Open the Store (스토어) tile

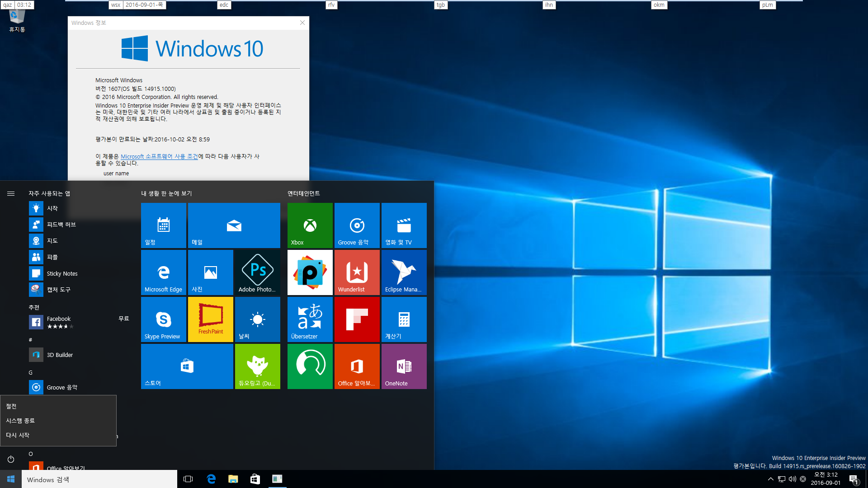[x=187, y=366]
